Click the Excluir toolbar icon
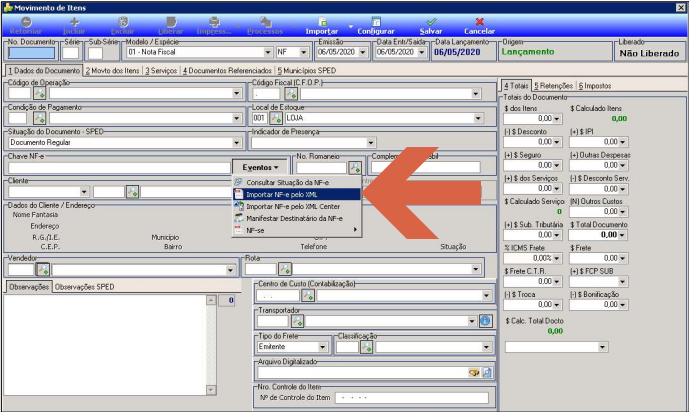 pos(123,22)
